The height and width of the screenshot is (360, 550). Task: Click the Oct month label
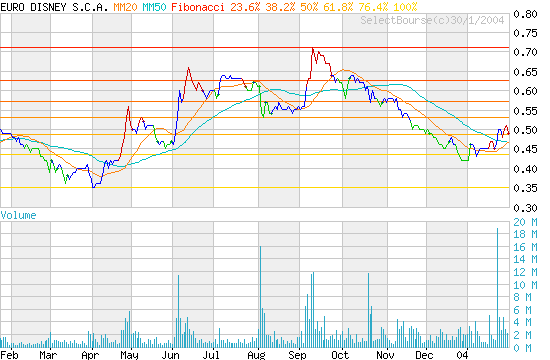340,355
